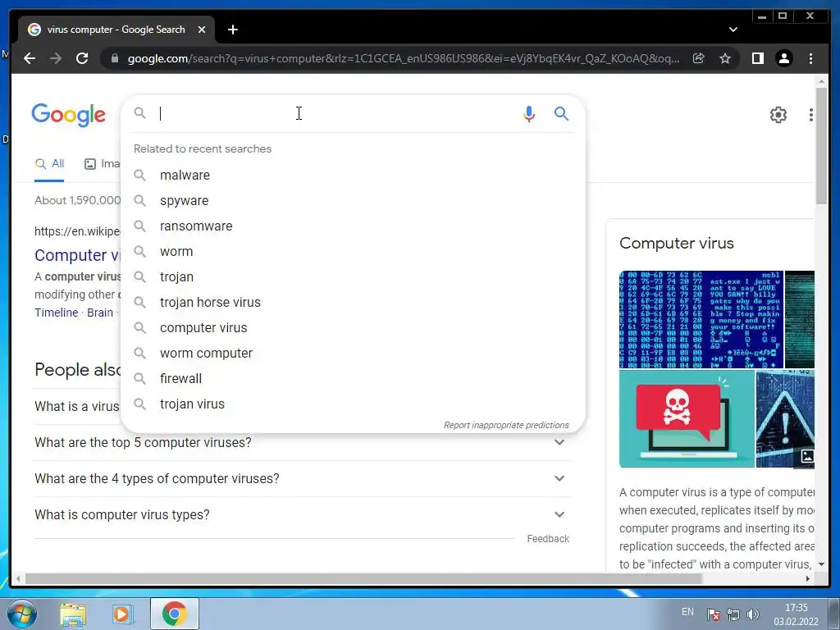Open the blue hex code virus image

701,319
